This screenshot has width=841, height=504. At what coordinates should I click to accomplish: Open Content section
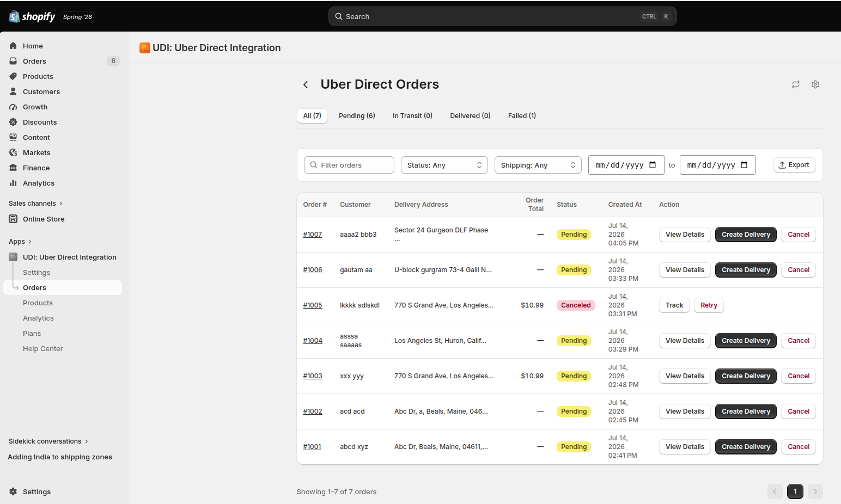point(36,137)
